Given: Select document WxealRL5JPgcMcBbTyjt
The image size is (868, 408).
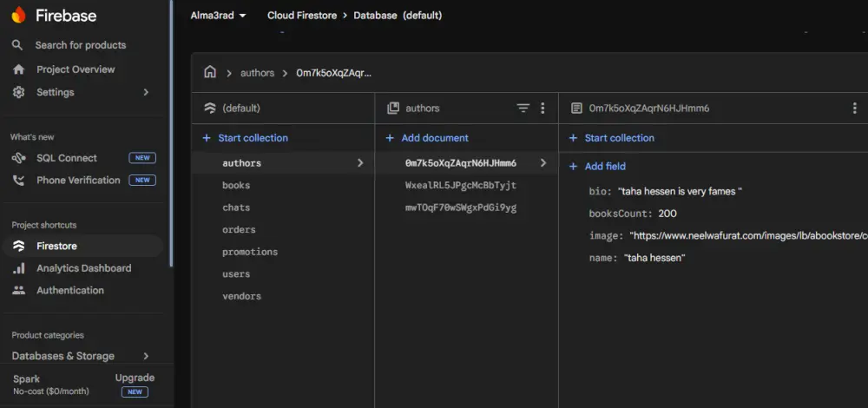Looking at the screenshot, I should point(461,186).
